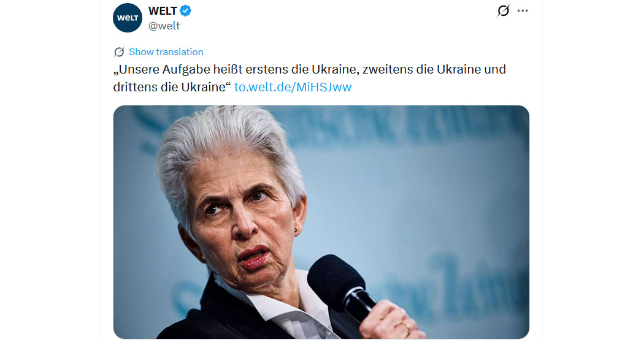Expand post options via the ellipsis
The image size is (644, 342).
523,10
